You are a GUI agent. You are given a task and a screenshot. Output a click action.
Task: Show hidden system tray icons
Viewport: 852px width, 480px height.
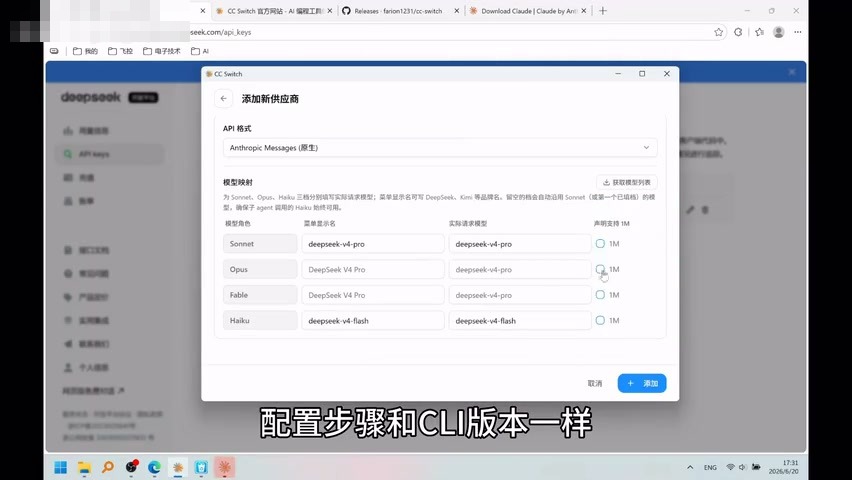click(690, 467)
